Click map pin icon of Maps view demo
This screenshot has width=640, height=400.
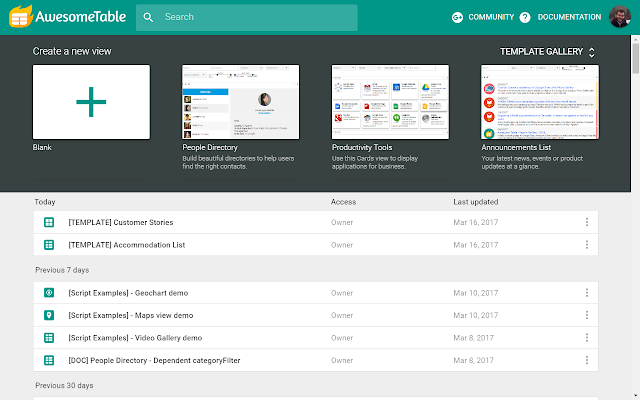coord(49,315)
